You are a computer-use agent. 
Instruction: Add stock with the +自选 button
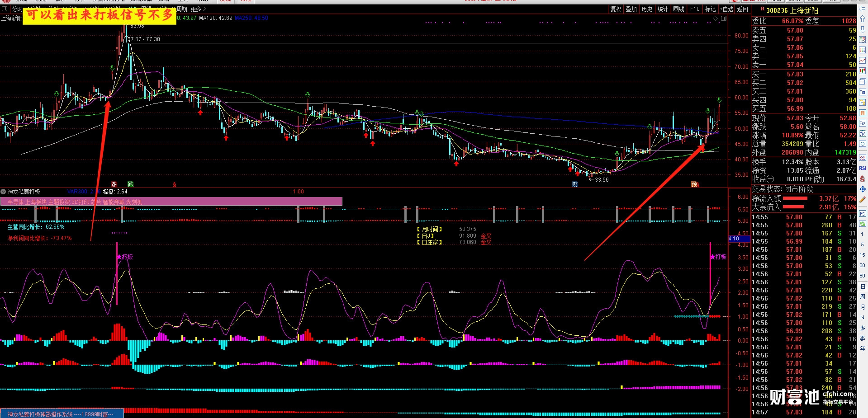[x=726, y=9]
